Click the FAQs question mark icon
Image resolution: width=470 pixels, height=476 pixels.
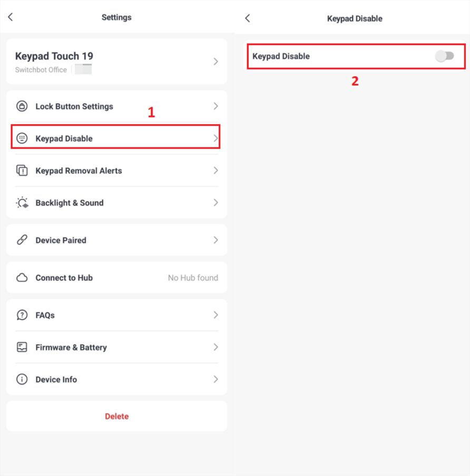click(22, 315)
